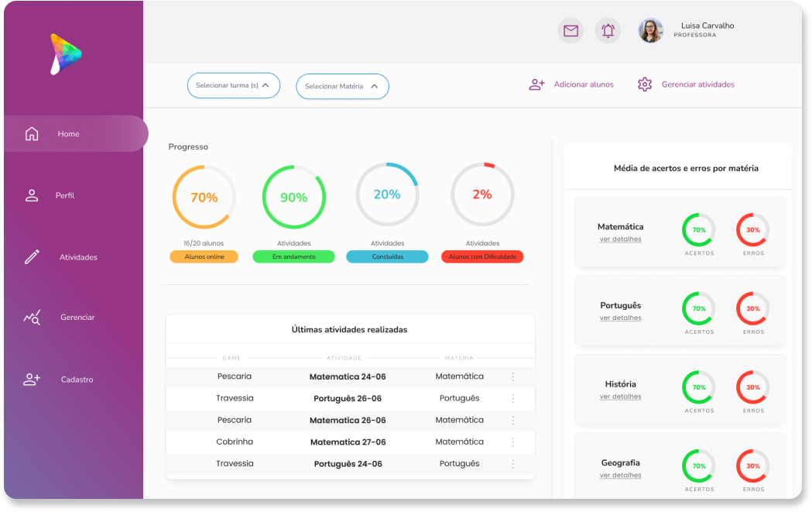Click the notification bell icon
Viewport: 812px width, 512px height.
pyautogui.click(x=608, y=31)
